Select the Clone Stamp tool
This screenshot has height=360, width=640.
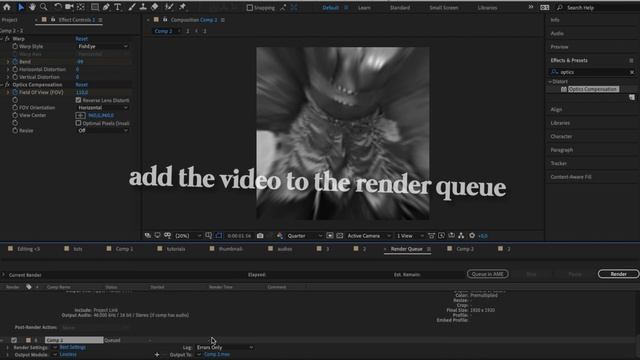(143, 7)
